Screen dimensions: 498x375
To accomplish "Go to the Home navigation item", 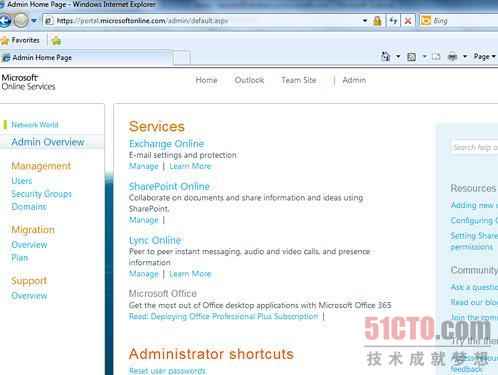I will [x=206, y=80].
